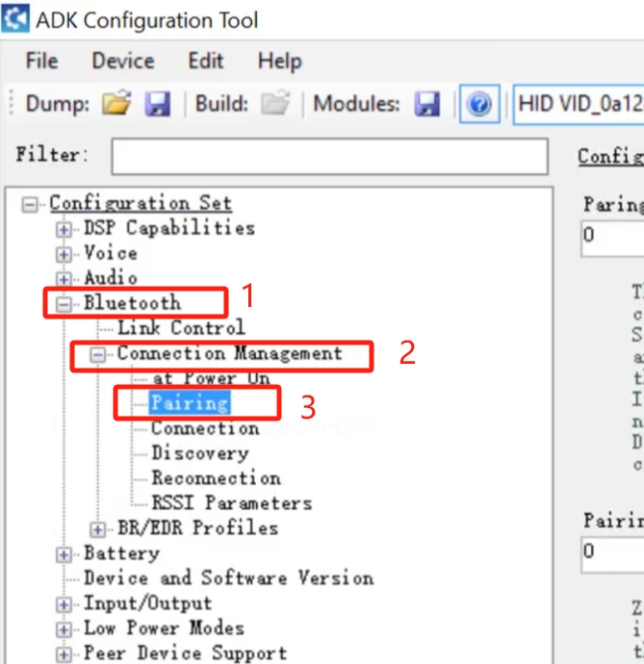Expand the Audio tree node
This screenshot has height=664, width=644.
(x=64, y=279)
